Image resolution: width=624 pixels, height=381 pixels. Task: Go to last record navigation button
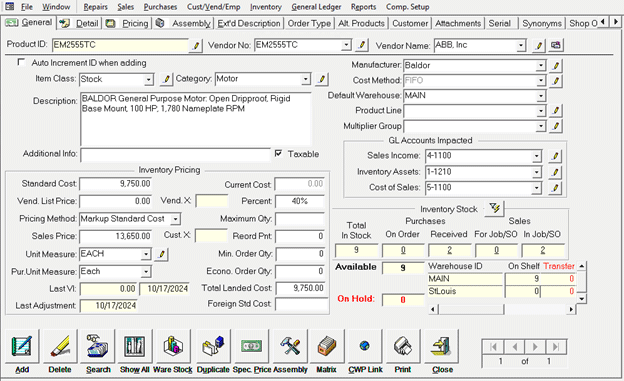tap(556, 347)
